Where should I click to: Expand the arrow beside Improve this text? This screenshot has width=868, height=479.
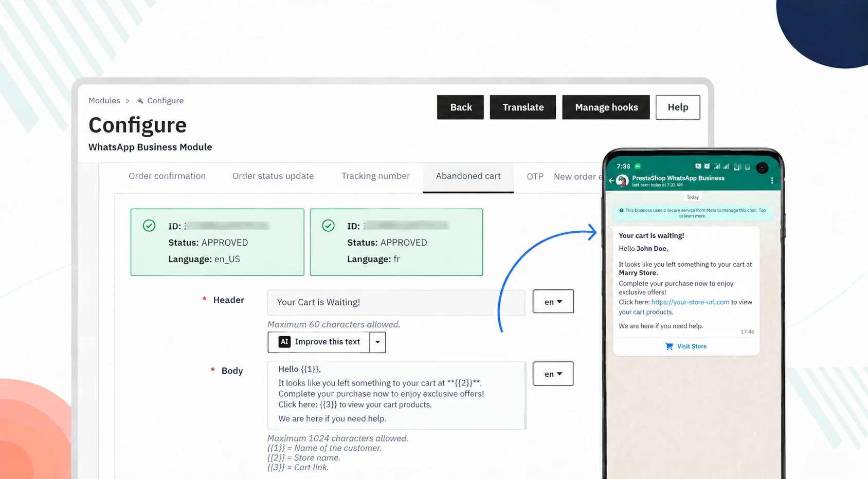[x=377, y=342]
